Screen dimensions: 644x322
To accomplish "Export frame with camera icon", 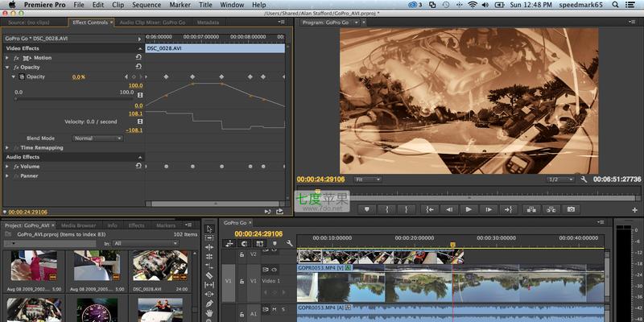I will 571,209.
